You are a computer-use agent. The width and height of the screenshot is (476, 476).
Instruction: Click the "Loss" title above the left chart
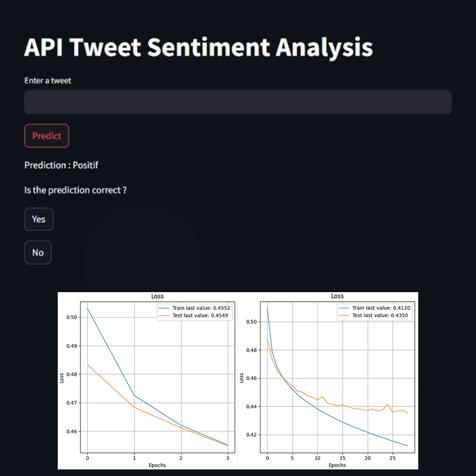(157, 296)
